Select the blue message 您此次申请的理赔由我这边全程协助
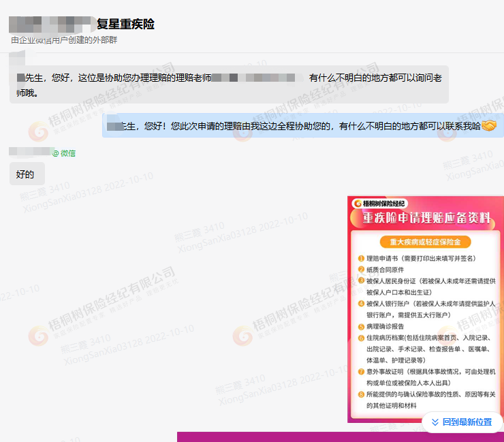Screen dimensions: 504x442 [x=303, y=125]
